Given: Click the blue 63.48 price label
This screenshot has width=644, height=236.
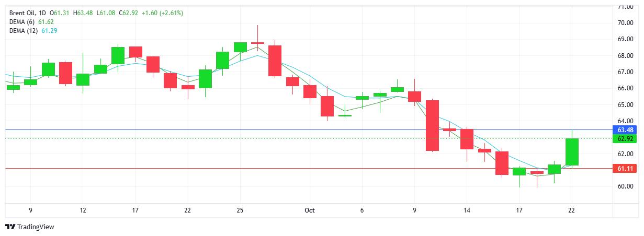Looking at the screenshot, I should [x=626, y=129].
